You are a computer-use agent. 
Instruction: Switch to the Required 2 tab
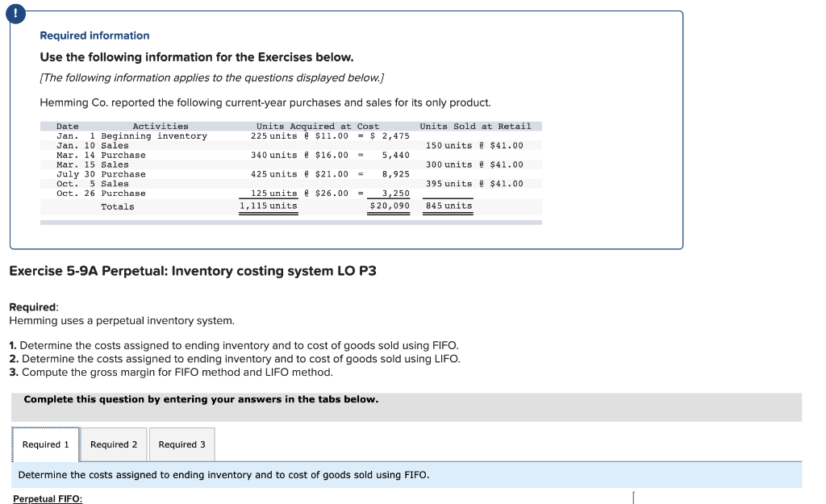click(x=113, y=444)
